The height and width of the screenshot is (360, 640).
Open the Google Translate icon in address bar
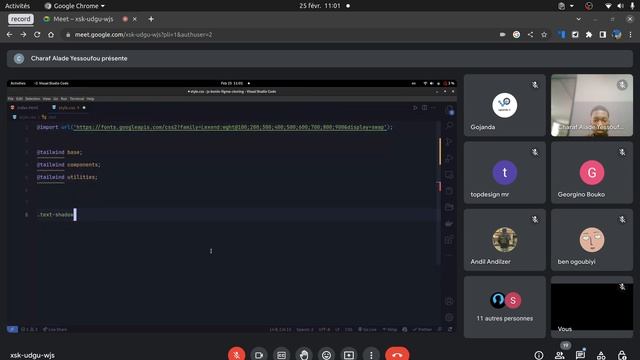pyautogui.click(x=516, y=35)
